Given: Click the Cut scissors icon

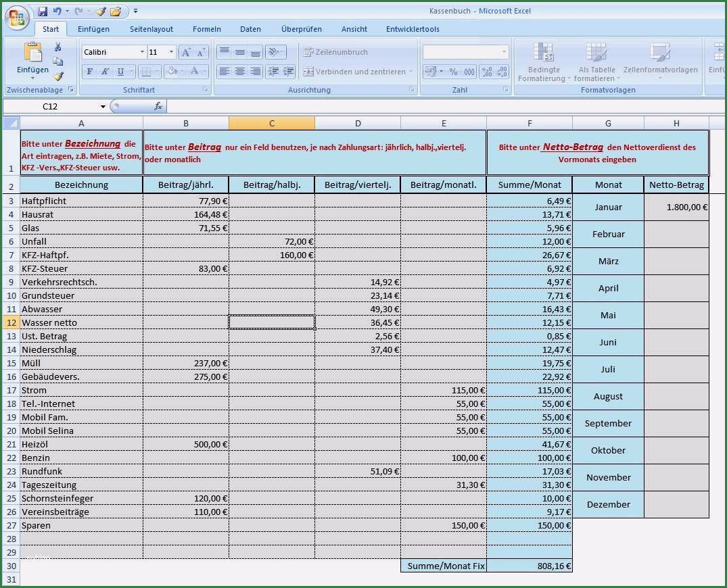Looking at the screenshot, I should 58,47.
